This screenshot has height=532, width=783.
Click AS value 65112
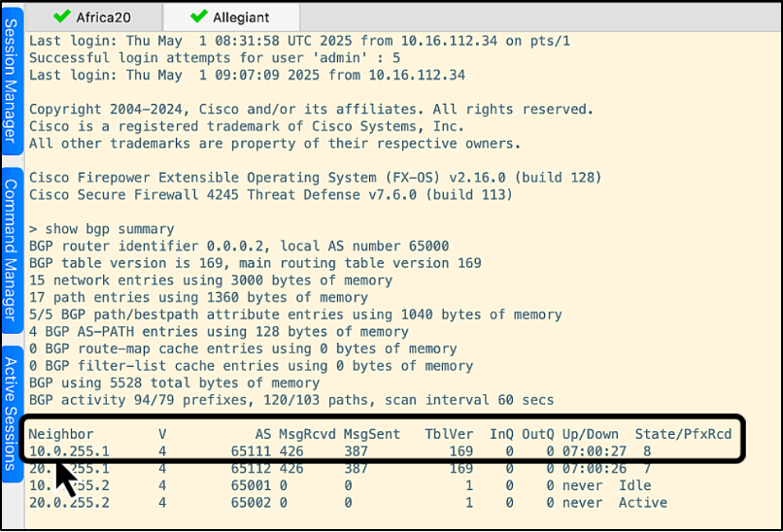click(251, 468)
